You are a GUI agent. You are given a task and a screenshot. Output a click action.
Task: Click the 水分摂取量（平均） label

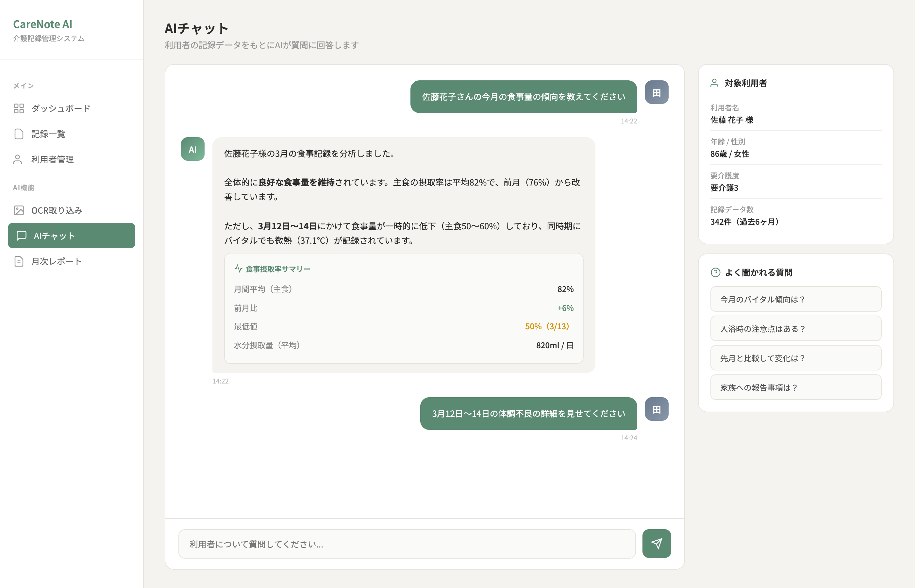[267, 345]
